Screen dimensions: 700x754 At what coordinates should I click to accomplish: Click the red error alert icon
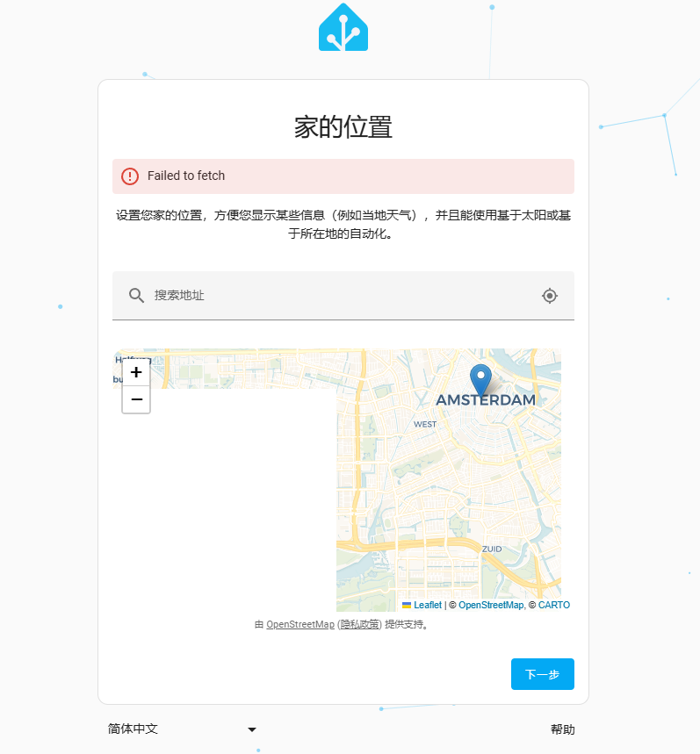click(130, 176)
